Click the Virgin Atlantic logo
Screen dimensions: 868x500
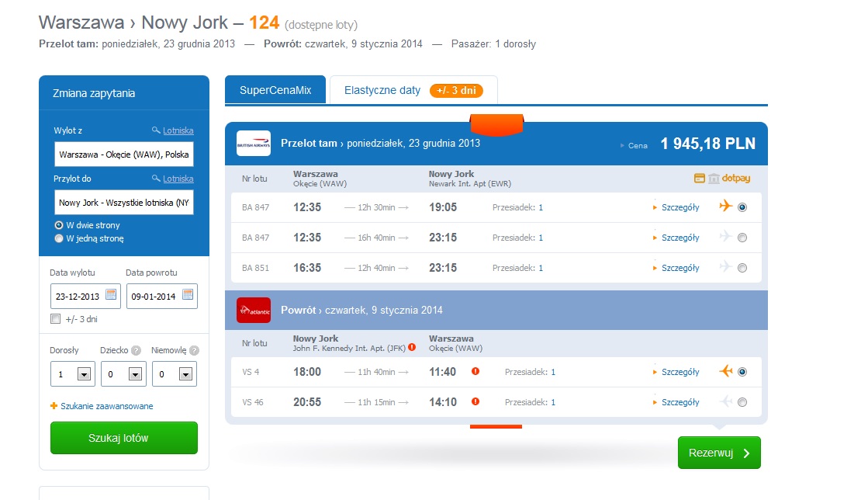click(x=254, y=311)
